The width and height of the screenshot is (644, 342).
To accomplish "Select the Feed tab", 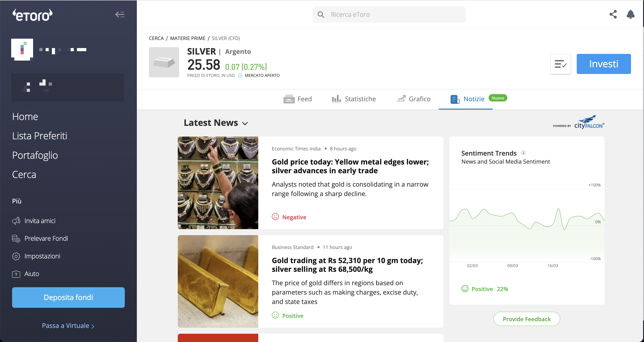I will pyautogui.click(x=297, y=99).
